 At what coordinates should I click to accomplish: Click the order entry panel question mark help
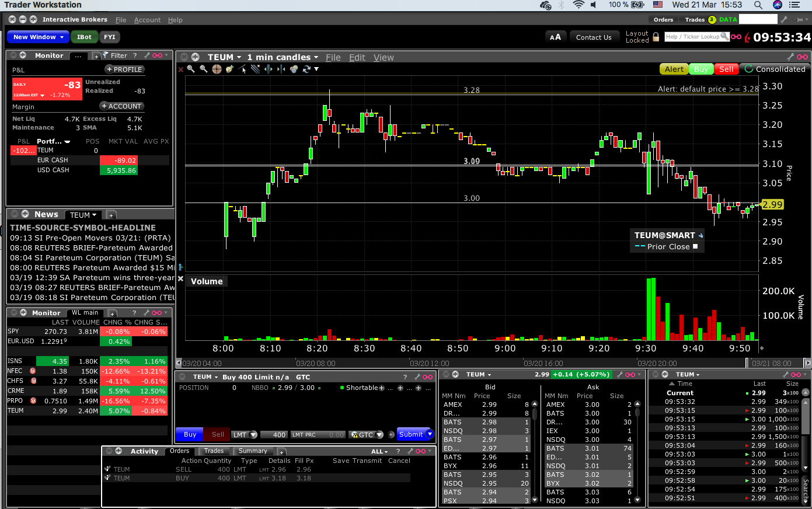[x=405, y=376]
